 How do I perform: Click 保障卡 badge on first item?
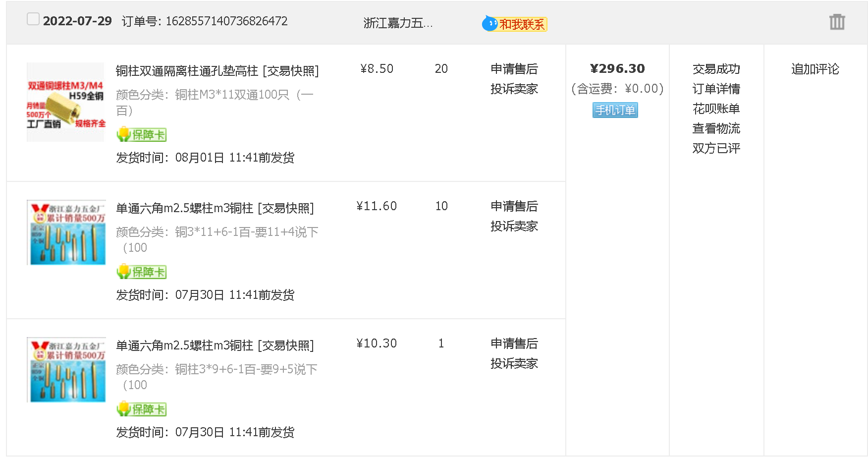coord(142,134)
